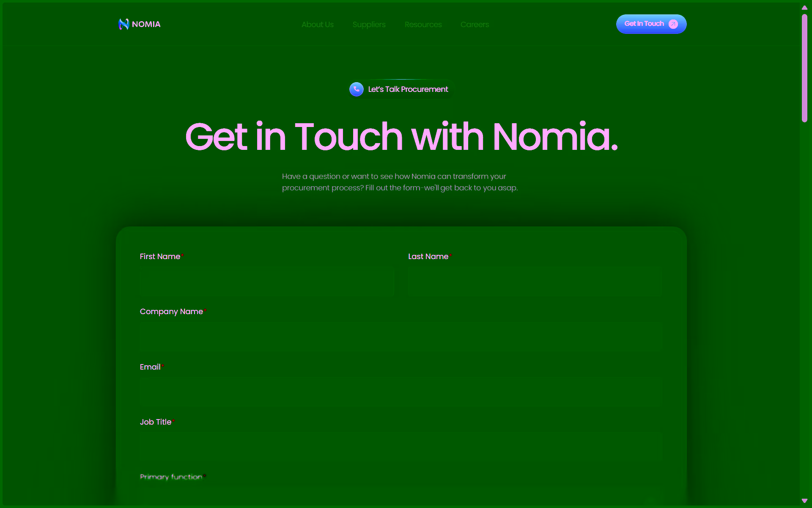Viewport: 812px width, 508px height.
Task: Click the scrollbar up arrow
Action: (x=804, y=8)
